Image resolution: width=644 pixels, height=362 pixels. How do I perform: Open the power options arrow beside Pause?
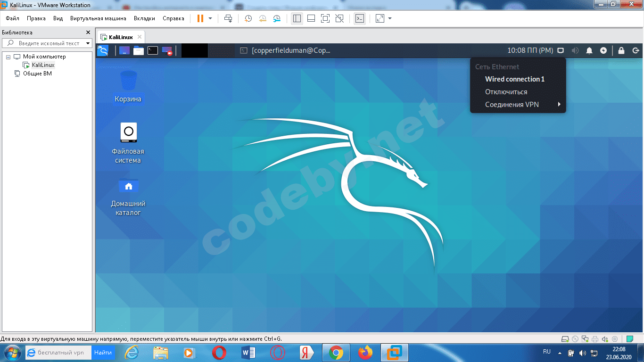[x=210, y=18]
